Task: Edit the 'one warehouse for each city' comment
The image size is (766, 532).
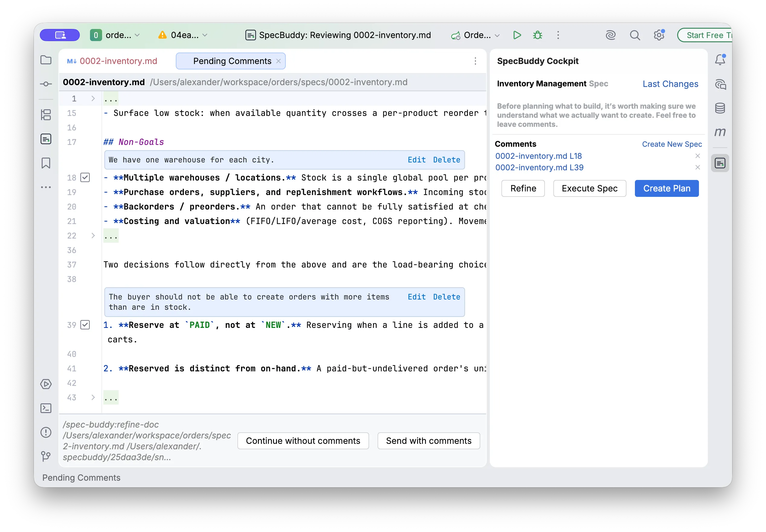Action: coord(417,160)
